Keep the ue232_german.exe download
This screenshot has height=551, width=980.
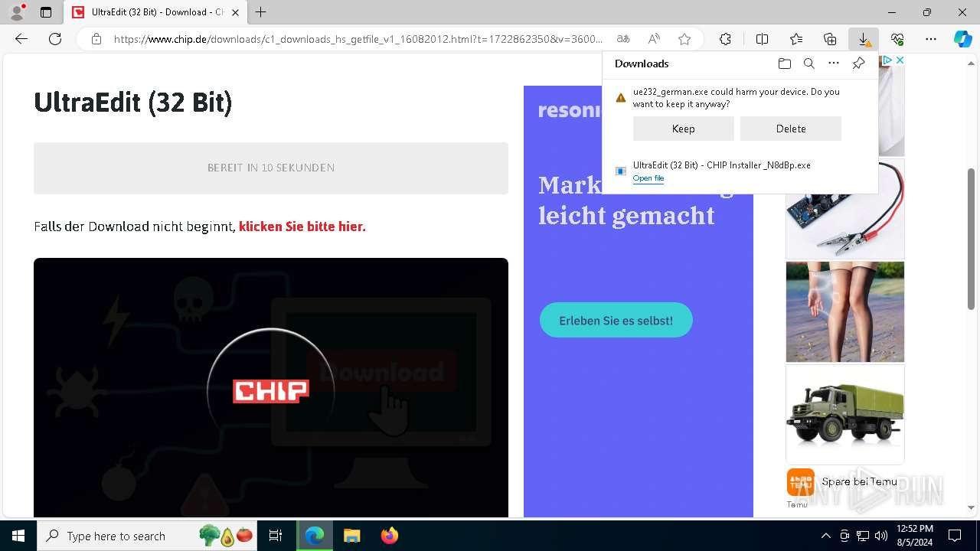(683, 129)
